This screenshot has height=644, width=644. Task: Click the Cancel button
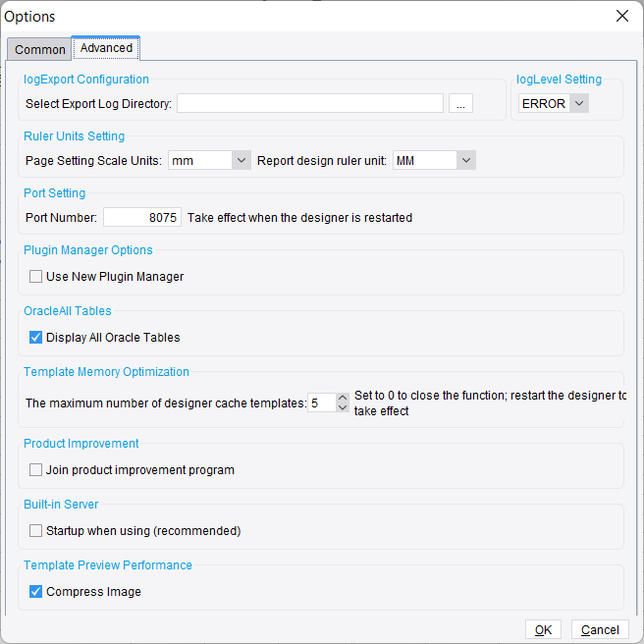(600, 629)
